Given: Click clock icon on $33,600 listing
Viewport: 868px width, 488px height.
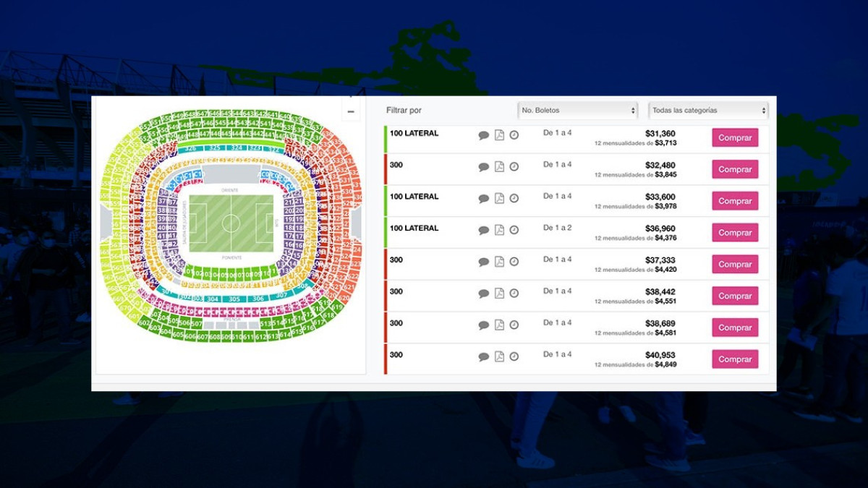Looking at the screenshot, I should click(514, 198).
